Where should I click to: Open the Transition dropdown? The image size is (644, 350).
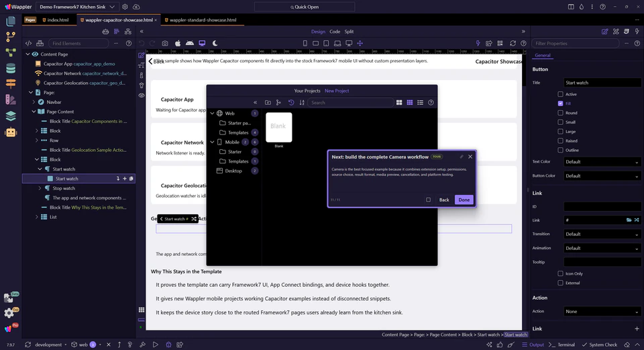(x=602, y=234)
